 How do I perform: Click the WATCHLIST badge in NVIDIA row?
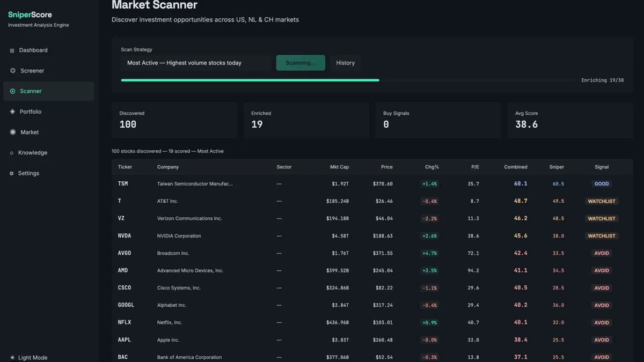pyautogui.click(x=602, y=236)
